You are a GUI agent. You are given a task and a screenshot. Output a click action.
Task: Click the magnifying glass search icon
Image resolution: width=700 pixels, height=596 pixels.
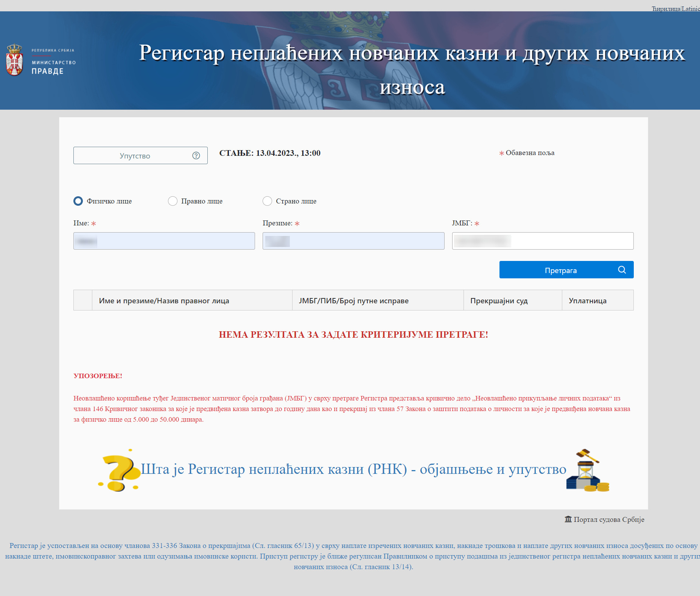click(622, 270)
